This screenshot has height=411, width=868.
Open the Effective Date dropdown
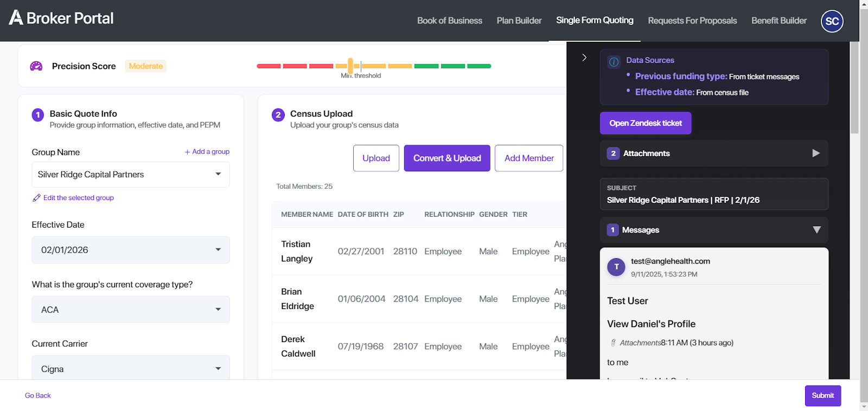[131, 250]
